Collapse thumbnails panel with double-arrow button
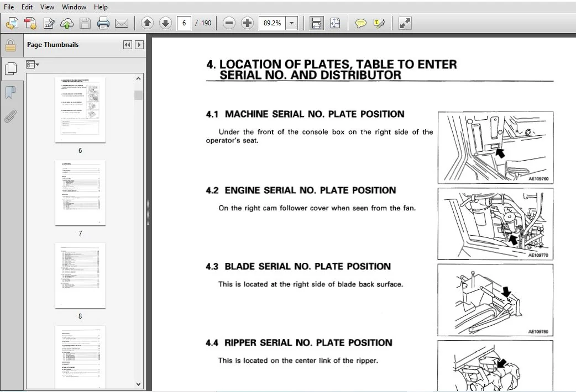Viewport: 576px width, 392px height. pyautogui.click(x=128, y=45)
